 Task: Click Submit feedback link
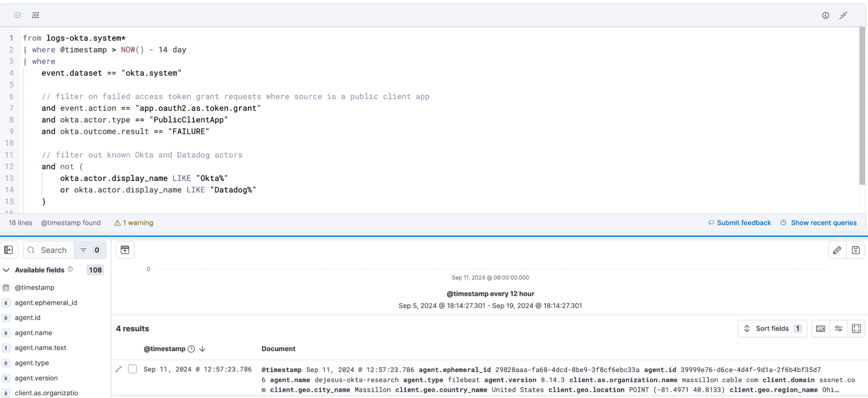(x=743, y=223)
